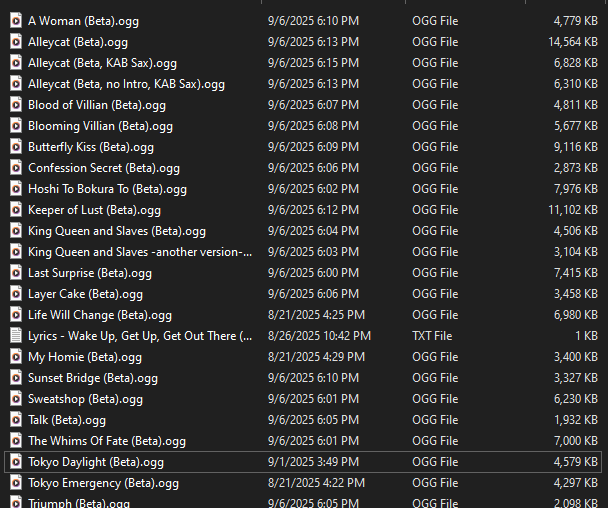Click the My Homie (Beta).ogg file icon
Screen dimensions: 608x508
16,356
